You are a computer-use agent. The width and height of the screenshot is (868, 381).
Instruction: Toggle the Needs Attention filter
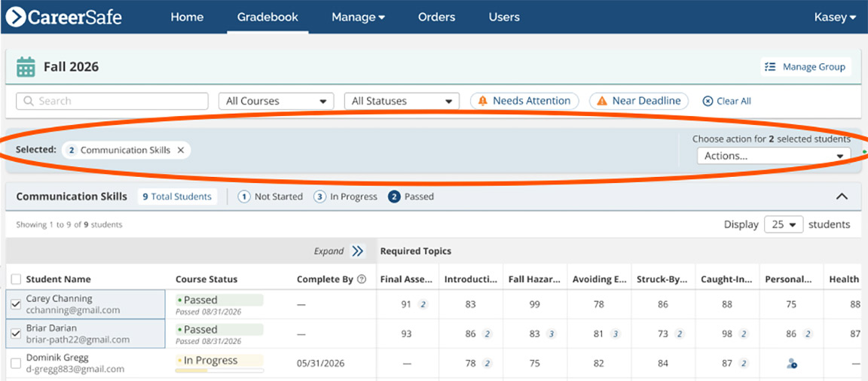tap(524, 101)
